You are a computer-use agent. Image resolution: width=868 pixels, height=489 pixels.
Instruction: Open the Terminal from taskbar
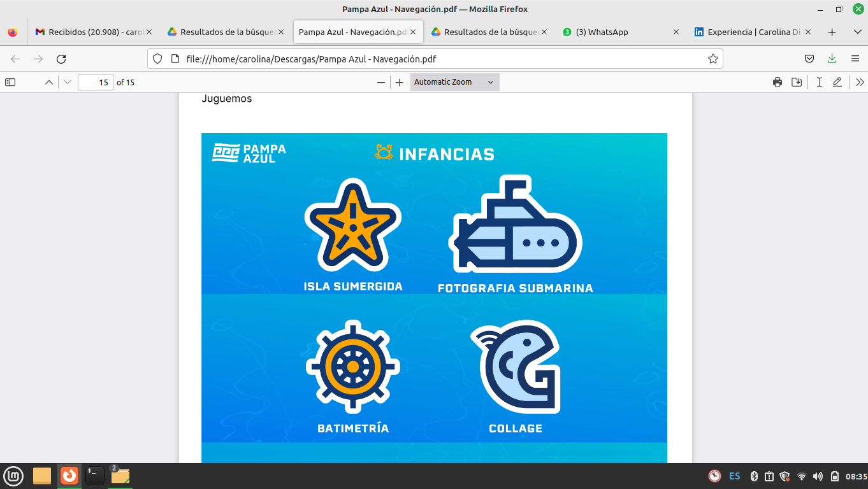tap(95, 476)
